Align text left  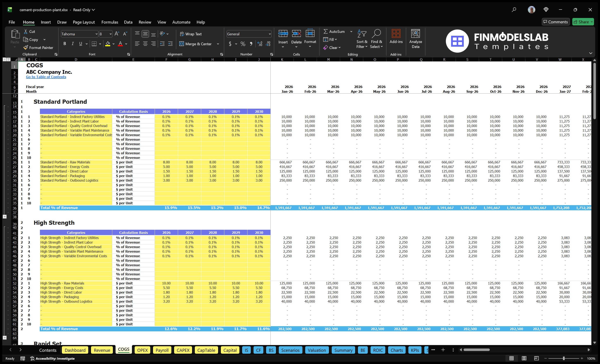pos(137,44)
